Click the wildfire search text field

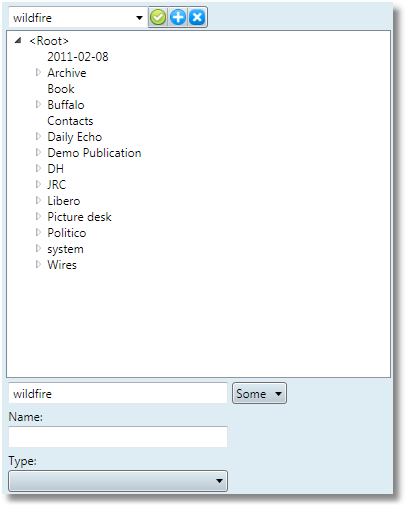tap(118, 393)
